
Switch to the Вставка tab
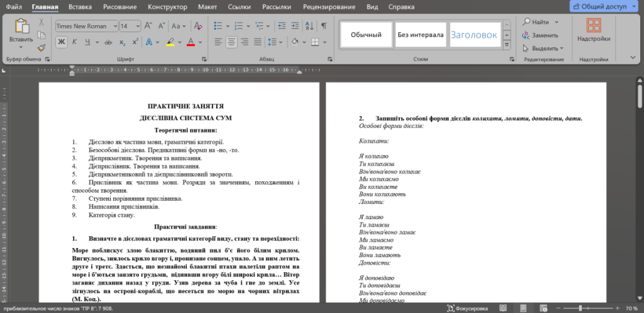[x=80, y=7]
